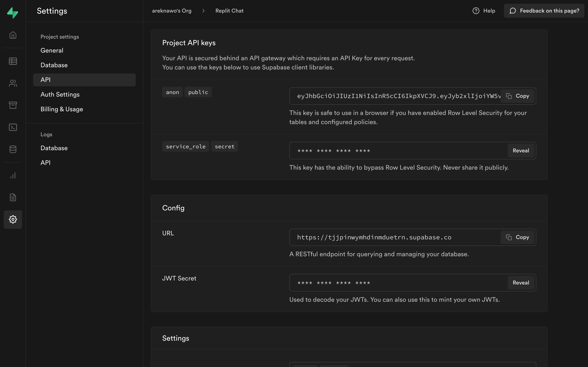Open General project settings
588x367 pixels.
coord(52,50)
